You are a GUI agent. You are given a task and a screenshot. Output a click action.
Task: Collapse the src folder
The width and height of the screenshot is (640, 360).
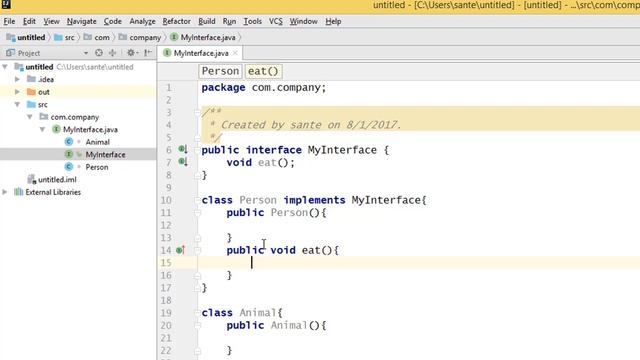(x=17, y=104)
